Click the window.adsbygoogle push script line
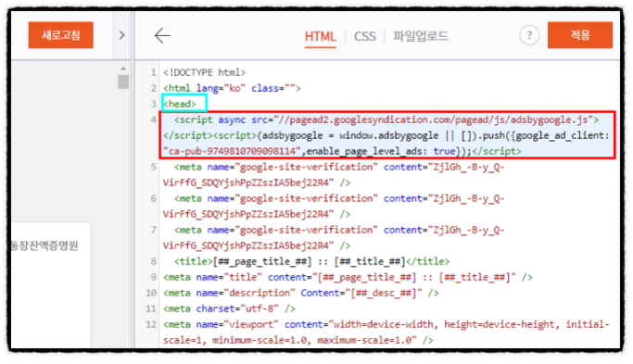The image size is (633, 364). pos(386,135)
